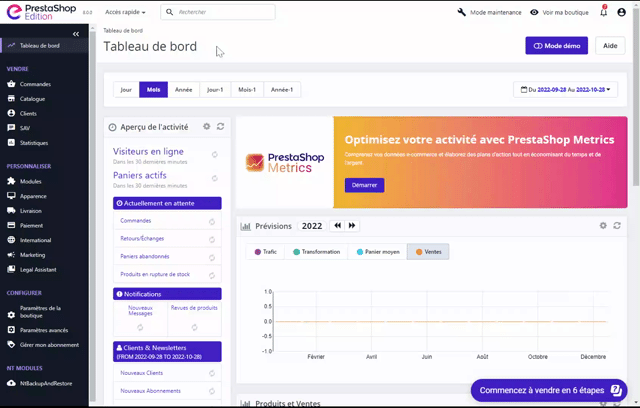Go to previous year in Prévisions
The image size is (640, 408).
(338, 226)
